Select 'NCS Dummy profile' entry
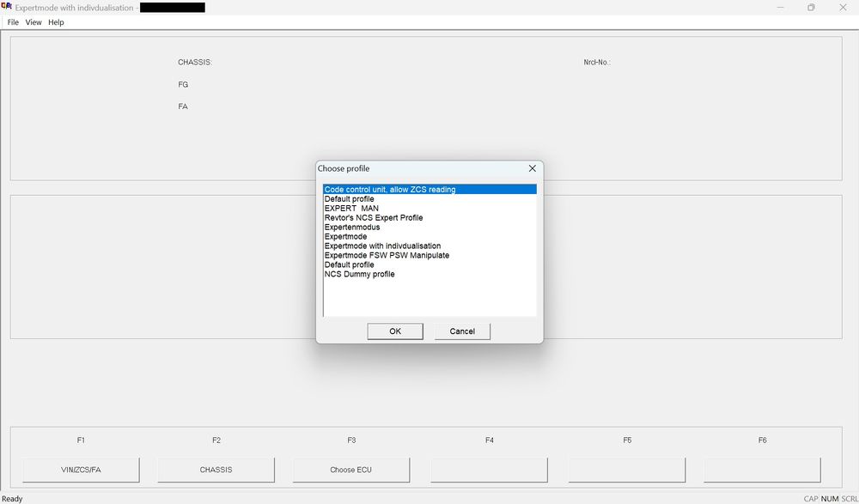This screenshot has height=504, width=859. (429, 274)
